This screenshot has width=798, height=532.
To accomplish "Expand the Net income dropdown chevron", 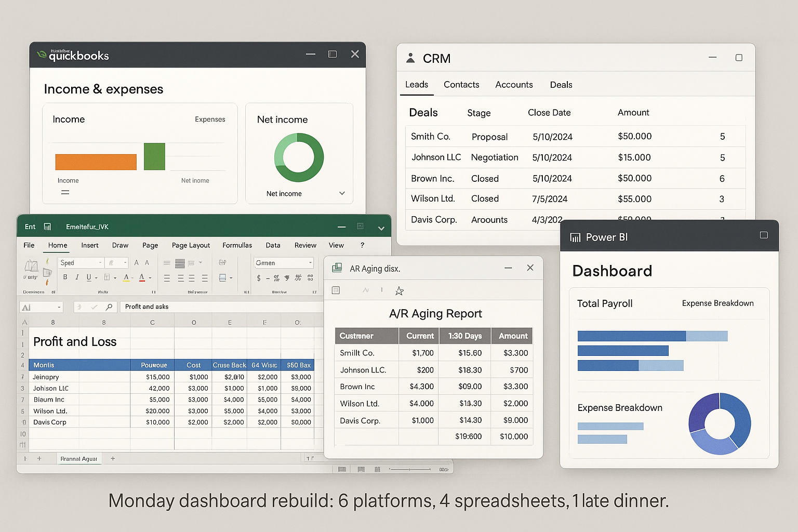I will coord(342,193).
